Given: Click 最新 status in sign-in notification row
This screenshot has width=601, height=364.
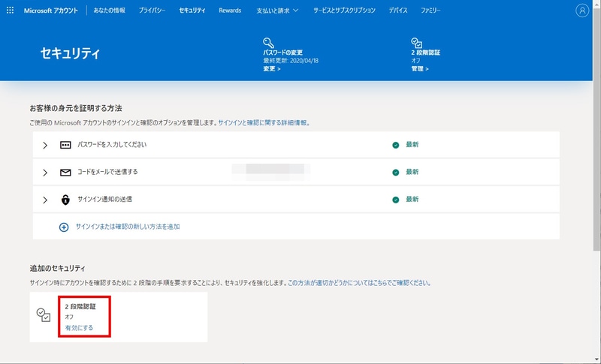Looking at the screenshot, I should pos(412,199).
